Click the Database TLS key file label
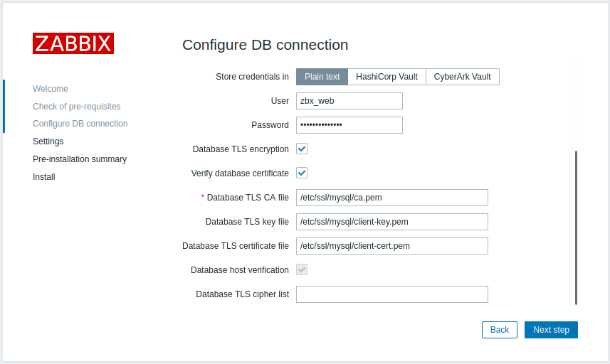 [x=247, y=222]
